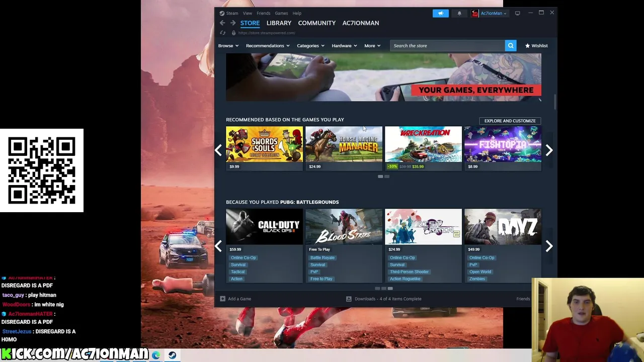This screenshot has height=362, width=644.
Task: Expand the Browse dropdown
Action: pyautogui.click(x=228, y=46)
